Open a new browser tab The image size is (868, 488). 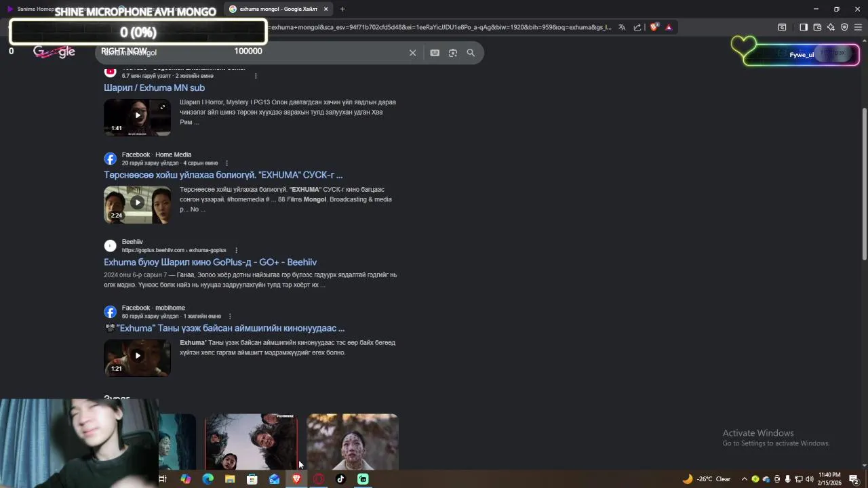(342, 9)
